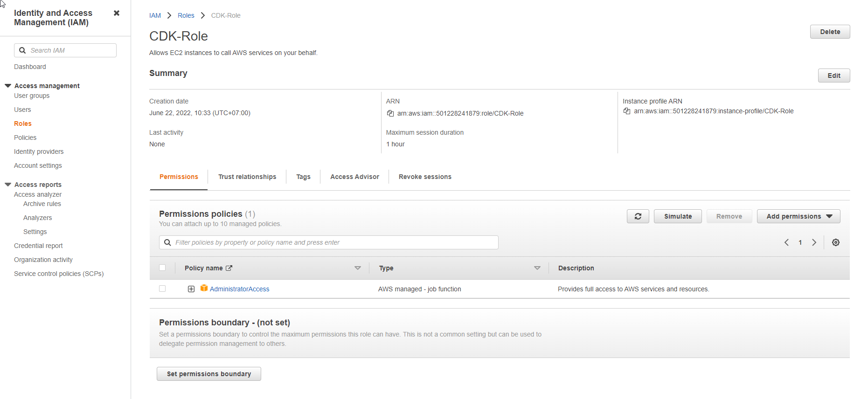Open Service control policies (SCPs)
The height and width of the screenshot is (399, 868).
(59, 274)
